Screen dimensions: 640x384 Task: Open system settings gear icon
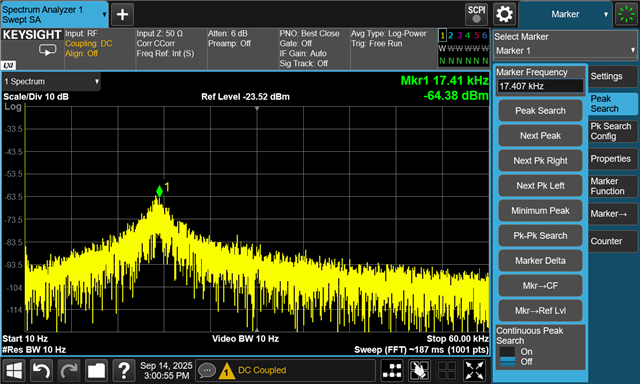(x=504, y=14)
